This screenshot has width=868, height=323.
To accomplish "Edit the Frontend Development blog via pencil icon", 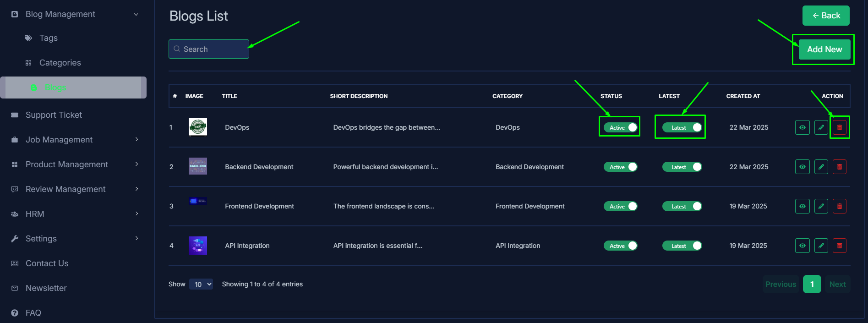I will click(x=821, y=206).
